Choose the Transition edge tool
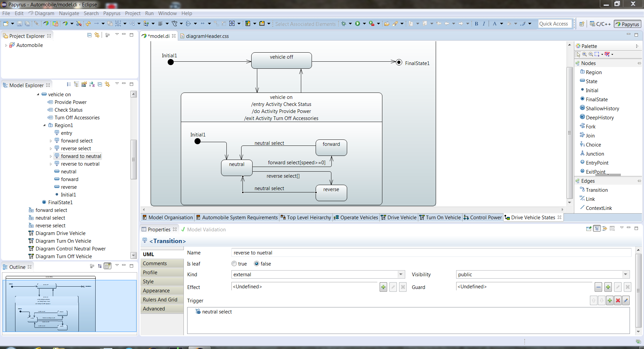Image resolution: width=644 pixels, height=349 pixels. (594, 190)
